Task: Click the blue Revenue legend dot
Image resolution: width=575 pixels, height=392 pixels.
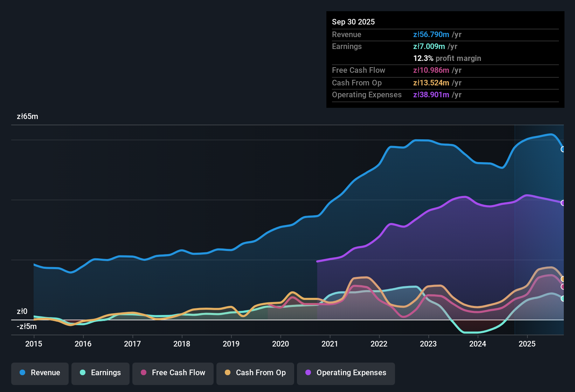Action: [x=22, y=373]
